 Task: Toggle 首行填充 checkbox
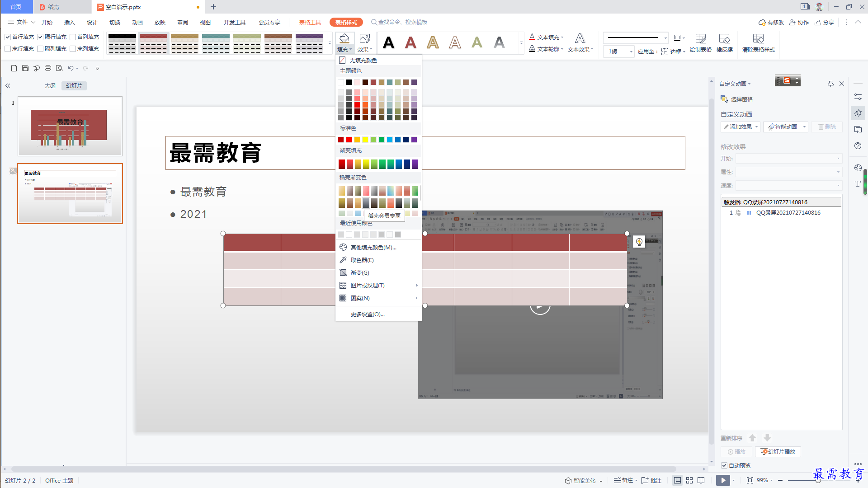click(8, 37)
